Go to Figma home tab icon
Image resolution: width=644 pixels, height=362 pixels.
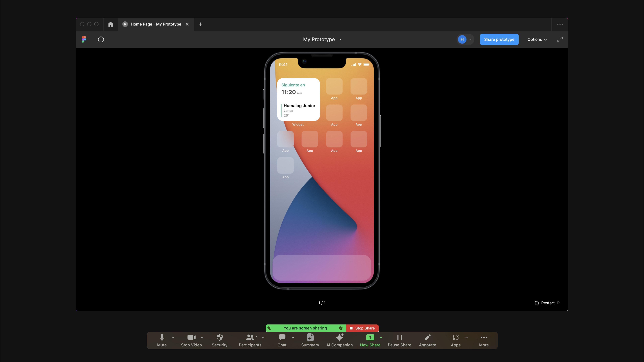pos(111,24)
